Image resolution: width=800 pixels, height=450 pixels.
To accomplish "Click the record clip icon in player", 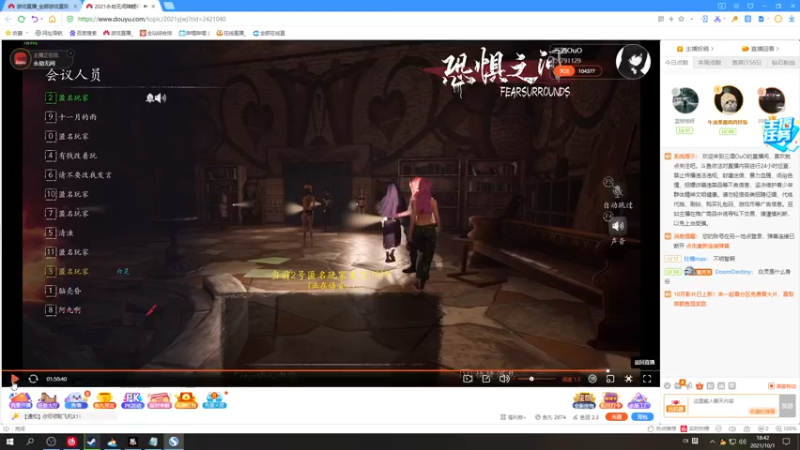I will pyautogui.click(x=467, y=379).
